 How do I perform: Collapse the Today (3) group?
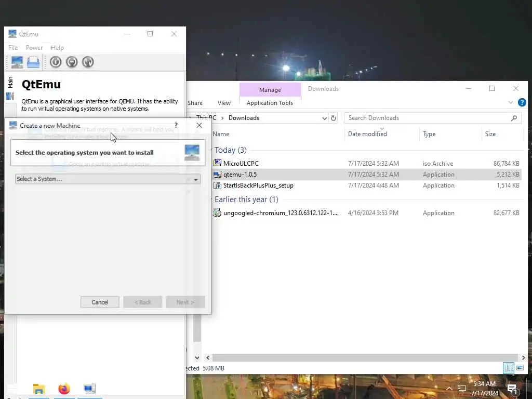230,150
